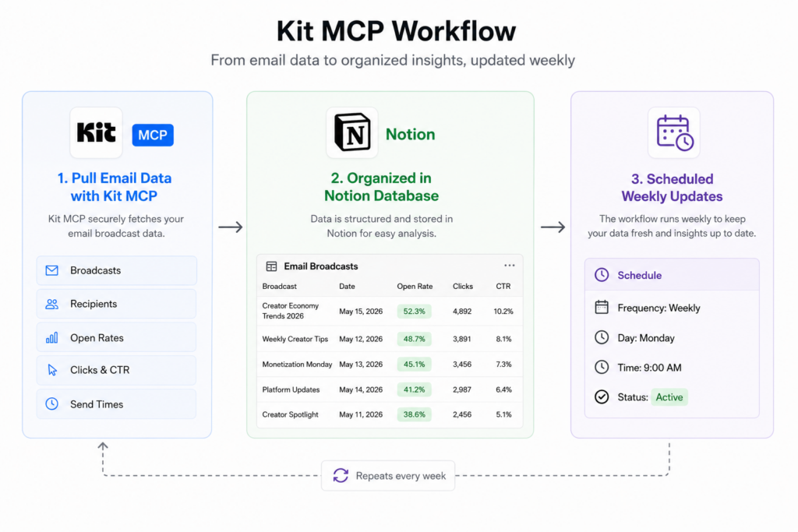The width and height of the screenshot is (798, 532).
Task: Click the 10.2% CTR value
Action: [503, 312]
